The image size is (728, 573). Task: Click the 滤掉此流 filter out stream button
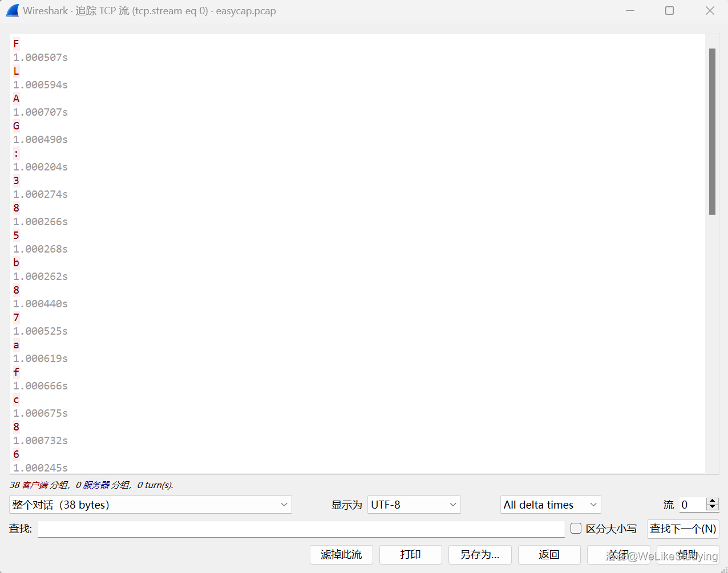tap(341, 555)
